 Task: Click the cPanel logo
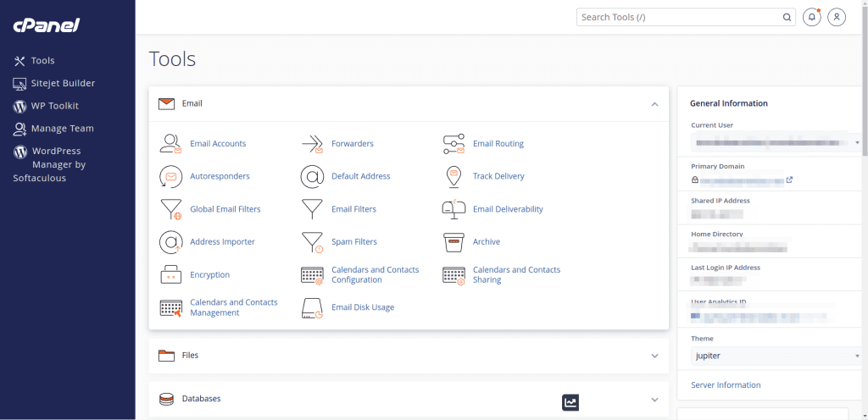[x=47, y=25]
